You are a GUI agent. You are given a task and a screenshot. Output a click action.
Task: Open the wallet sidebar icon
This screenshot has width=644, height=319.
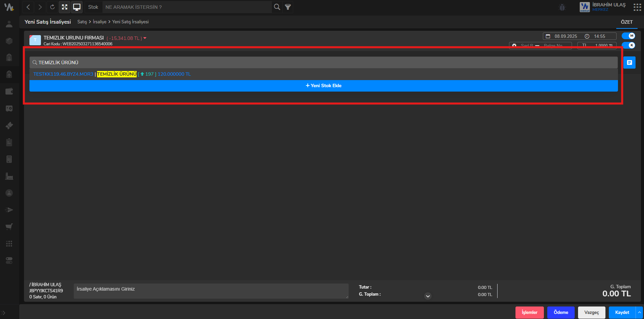[x=9, y=92]
